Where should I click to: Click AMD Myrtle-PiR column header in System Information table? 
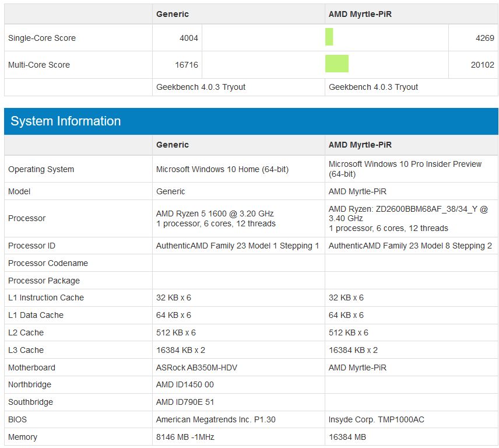click(360, 145)
